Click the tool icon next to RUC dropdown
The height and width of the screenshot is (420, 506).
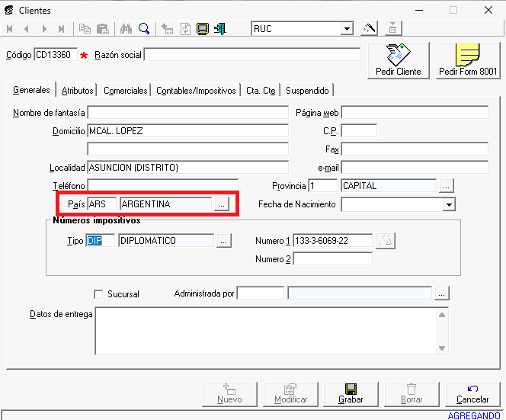coord(370,29)
